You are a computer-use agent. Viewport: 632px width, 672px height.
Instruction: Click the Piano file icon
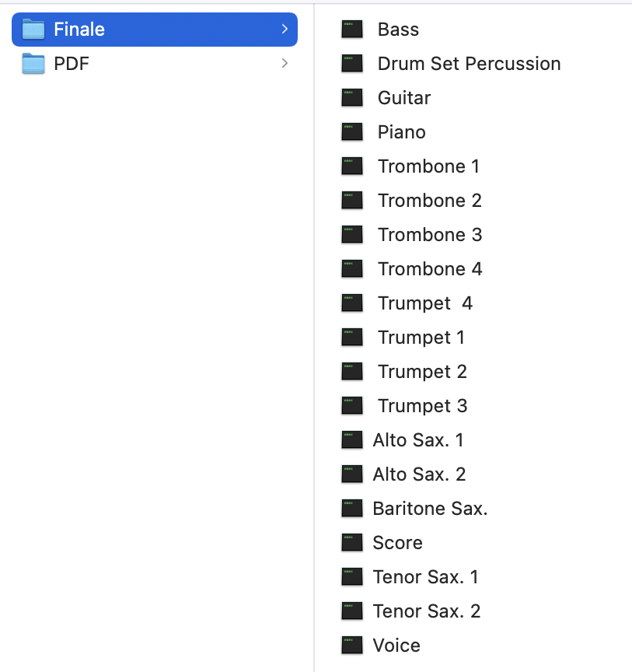(352, 132)
